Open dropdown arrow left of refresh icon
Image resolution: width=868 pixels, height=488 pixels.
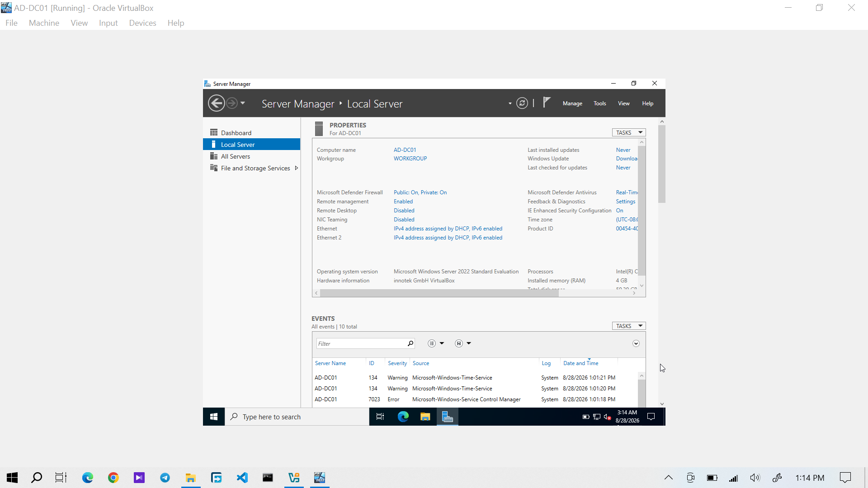point(510,103)
